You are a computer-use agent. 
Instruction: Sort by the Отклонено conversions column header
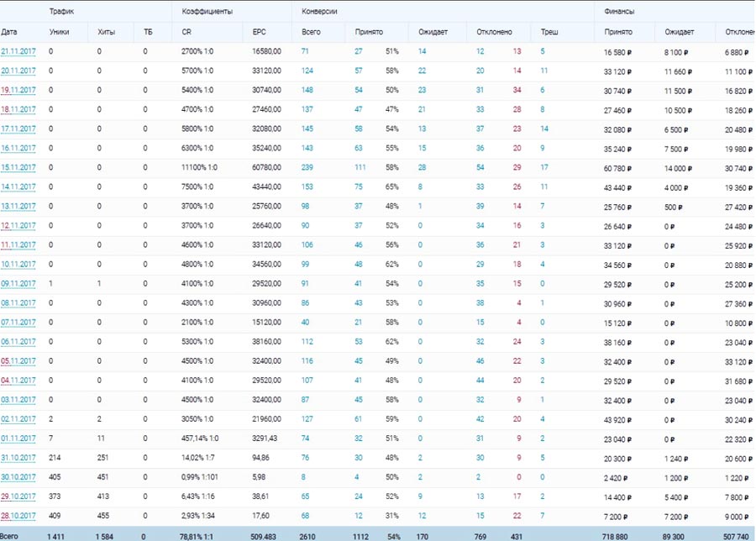(494, 32)
